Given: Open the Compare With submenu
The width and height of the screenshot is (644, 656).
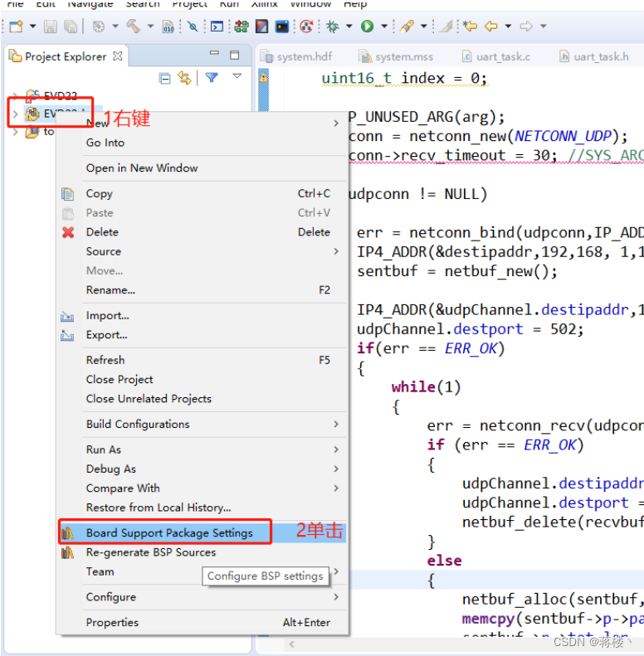Looking at the screenshot, I should pyautogui.click(x=202, y=488).
